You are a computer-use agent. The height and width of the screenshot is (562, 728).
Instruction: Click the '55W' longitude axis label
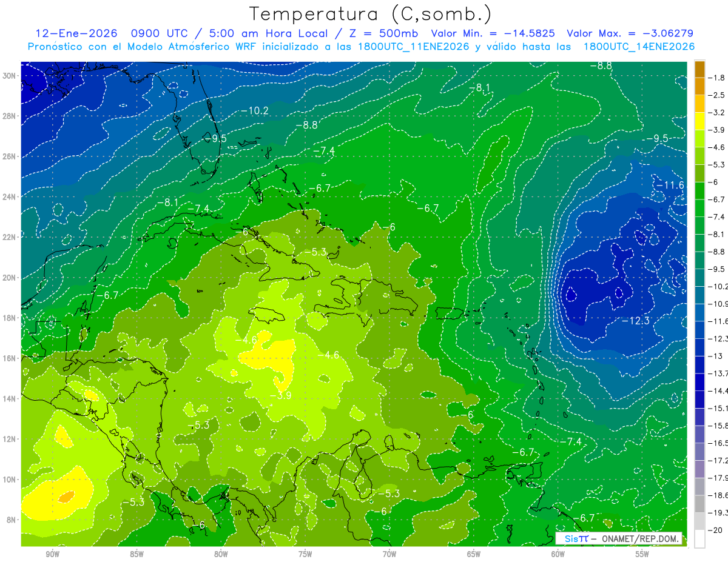pos(642,554)
